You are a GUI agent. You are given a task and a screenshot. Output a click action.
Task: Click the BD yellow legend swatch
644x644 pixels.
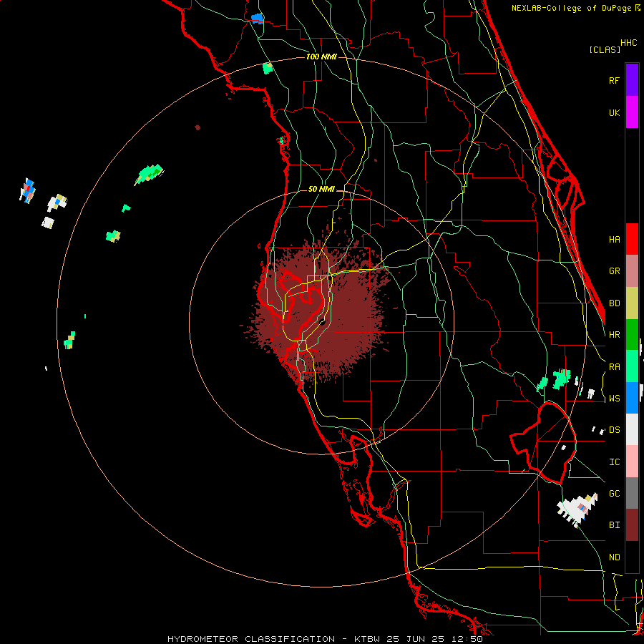click(632, 303)
